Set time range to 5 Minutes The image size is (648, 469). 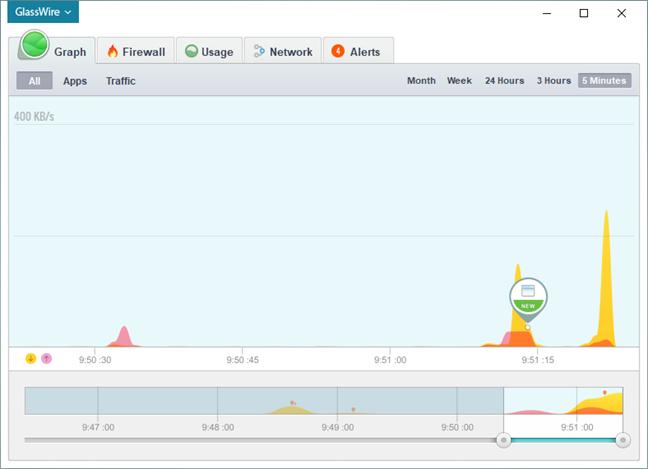604,81
